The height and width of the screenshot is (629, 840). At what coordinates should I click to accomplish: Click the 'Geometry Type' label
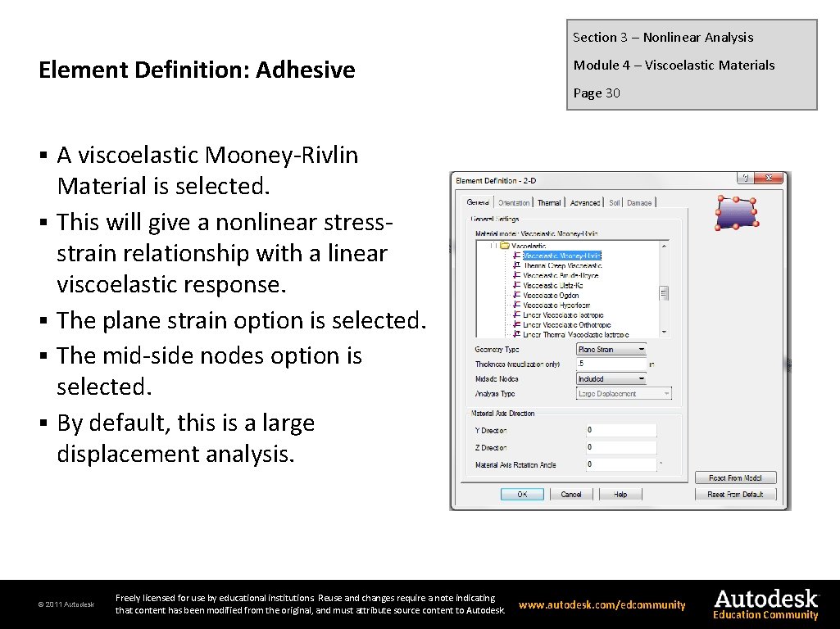[497, 349]
